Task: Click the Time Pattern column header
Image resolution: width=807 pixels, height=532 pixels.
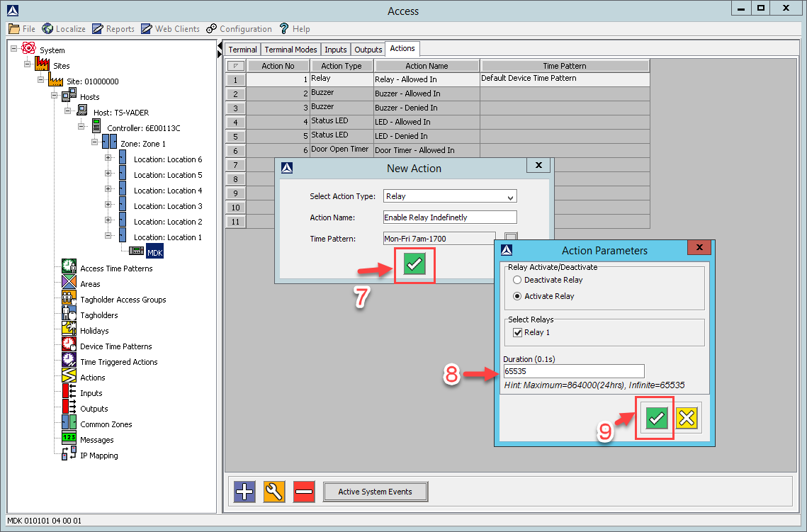Action: (x=565, y=66)
